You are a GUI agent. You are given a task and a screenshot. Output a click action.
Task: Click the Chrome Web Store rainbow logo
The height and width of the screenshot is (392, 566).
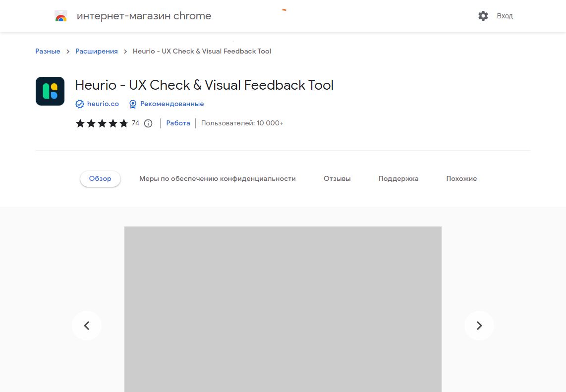coord(61,16)
